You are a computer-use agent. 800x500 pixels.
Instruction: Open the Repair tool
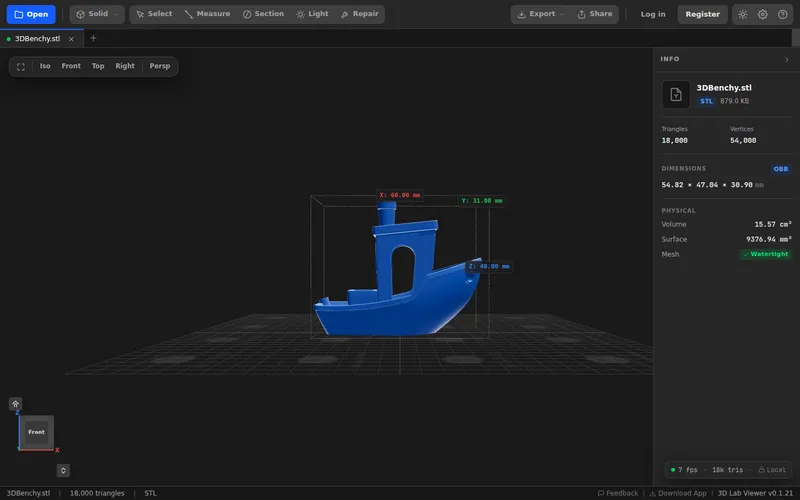[x=360, y=14]
